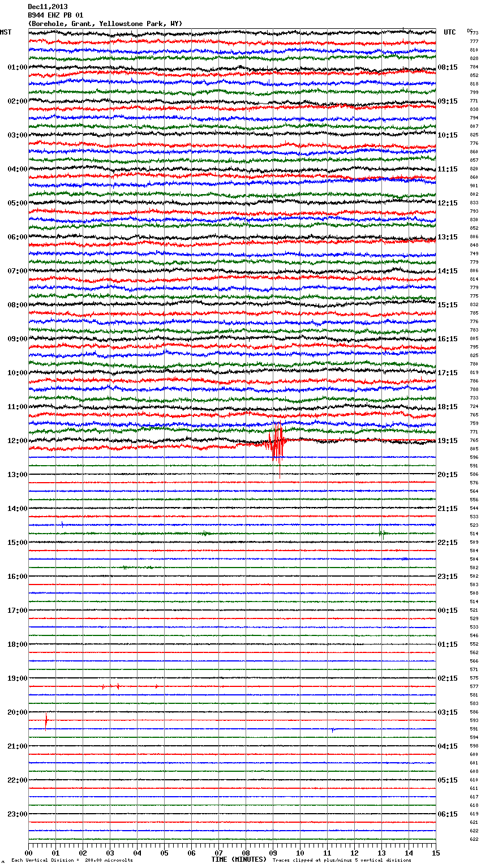This screenshot has width=481, height=868.
Task: Click the 01:15 UTC time label
Action: pos(448,644)
